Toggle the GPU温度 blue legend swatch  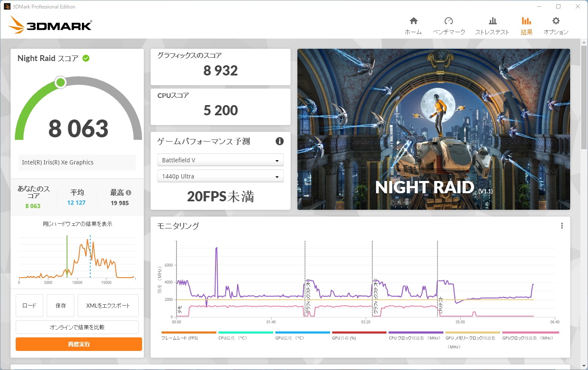(x=302, y=333)
